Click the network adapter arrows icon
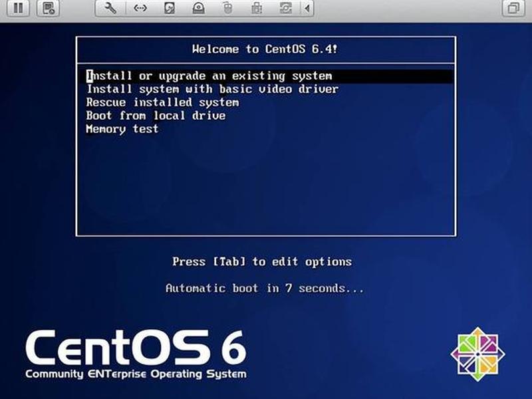532x399 pixels. click(x=140, y=8)
